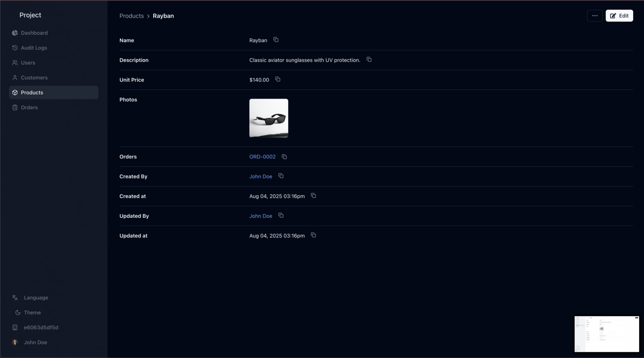Click the Dashboard pie chart icon
Image resolution: width=644 pixels, height=358 pixels.
coord(15,33)
